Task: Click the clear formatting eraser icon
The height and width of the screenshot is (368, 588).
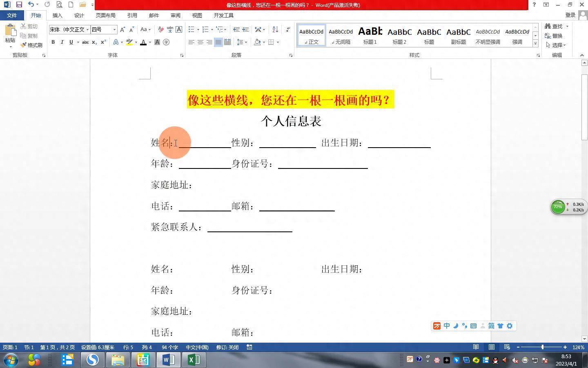Action: (x=161, y=29)
